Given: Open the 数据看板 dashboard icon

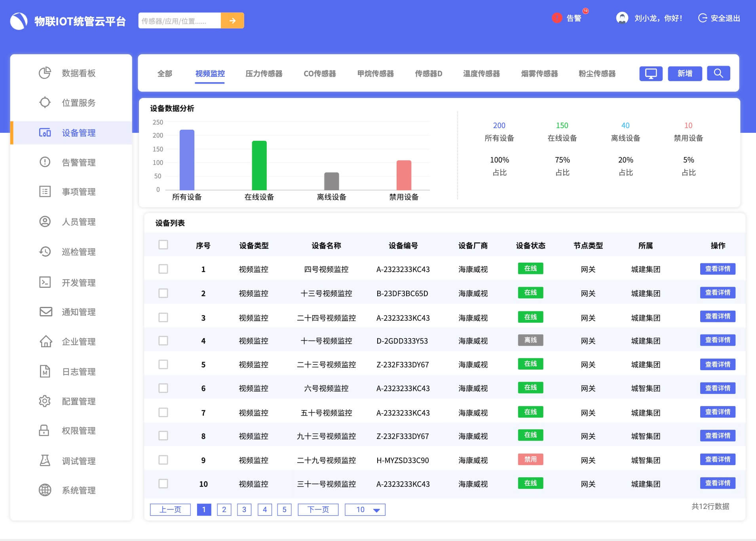Looking at the screenshot, I should [45, 73].
